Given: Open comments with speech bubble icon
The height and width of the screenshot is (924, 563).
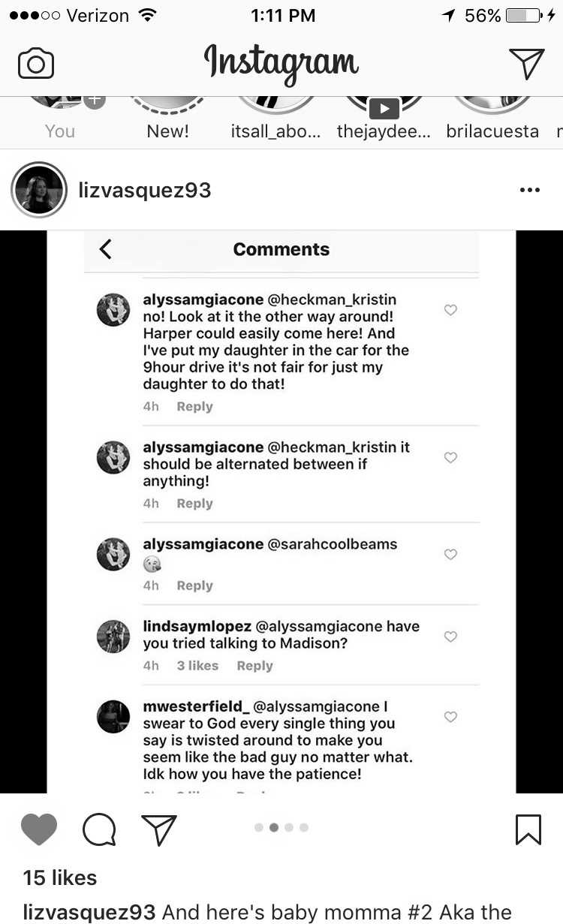Looking at the screenshot, I should pyautogui.click(x=99, y=829).
